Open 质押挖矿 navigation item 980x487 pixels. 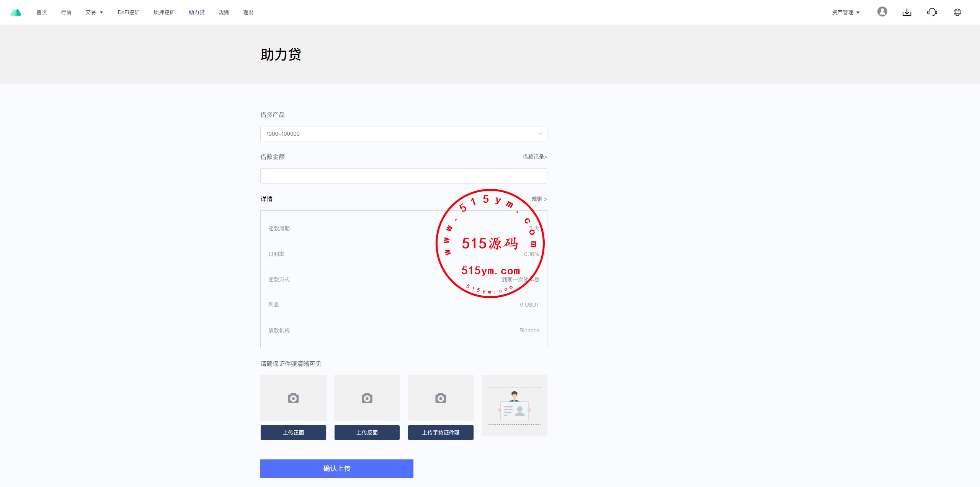point(164,12)
